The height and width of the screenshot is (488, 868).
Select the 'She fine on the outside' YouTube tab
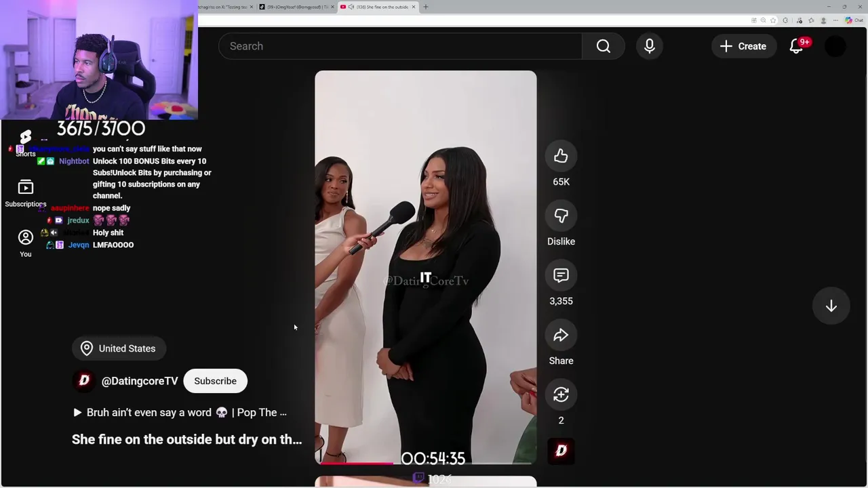click(x=378, y=7)
